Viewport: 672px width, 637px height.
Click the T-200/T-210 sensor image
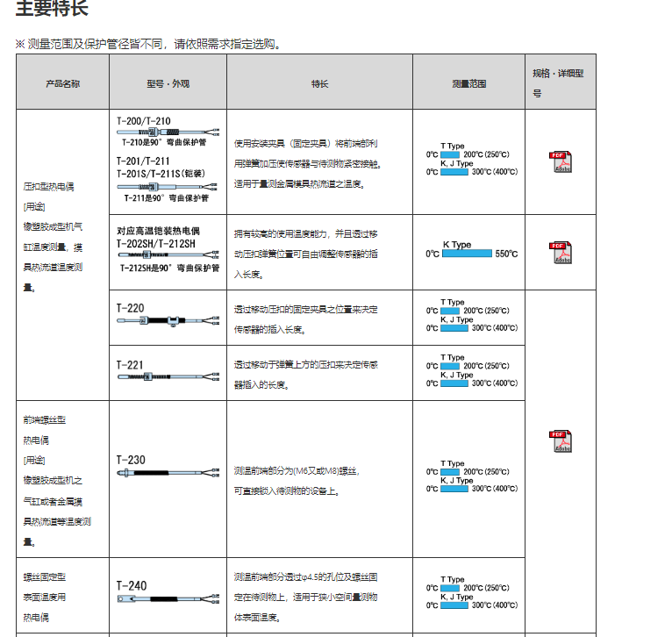click(x=168, y=132)
